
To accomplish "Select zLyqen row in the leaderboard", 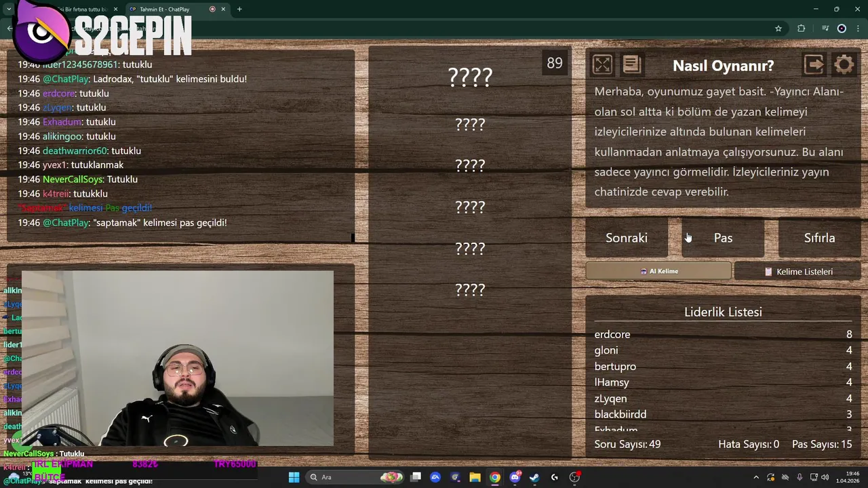I will pos(723,399).
